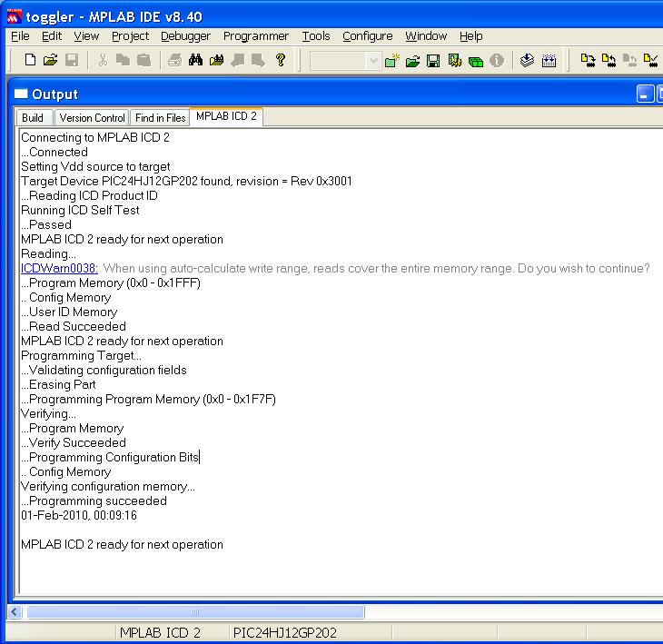Click '...Programming Program Memory (0x0 - 0x1F7F)' line
Image resolution: width=663 pixels, height=644 pixels.
click(x=148, y=399)
